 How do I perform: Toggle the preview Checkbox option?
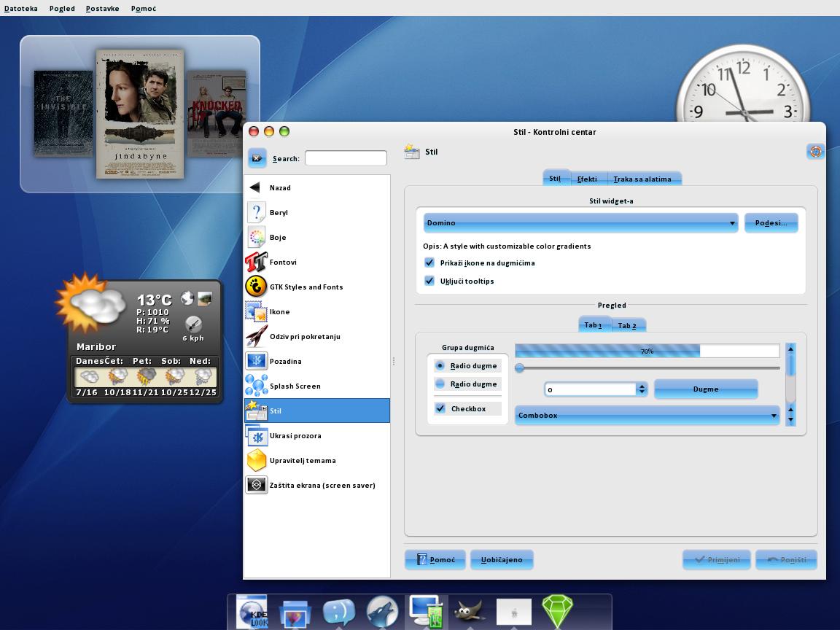coord(467,409)
